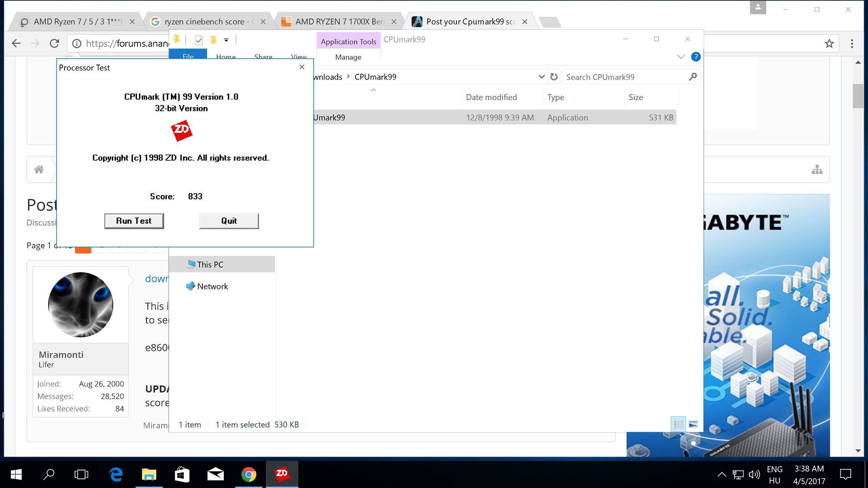Select This PC in the navigation pane
Image resolution: width=868 pixels, height=488 pixels.
[x=222, y=264]
